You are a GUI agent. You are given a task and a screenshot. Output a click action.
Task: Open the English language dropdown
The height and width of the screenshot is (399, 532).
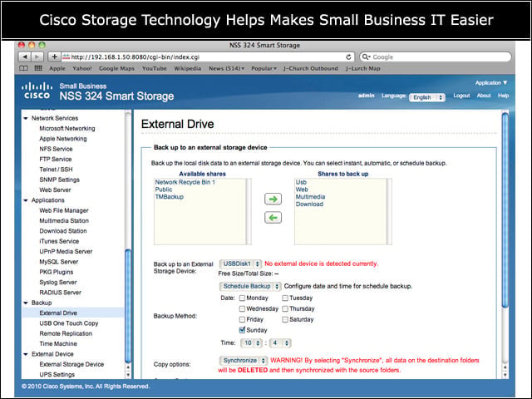click(x=426, y=97)
